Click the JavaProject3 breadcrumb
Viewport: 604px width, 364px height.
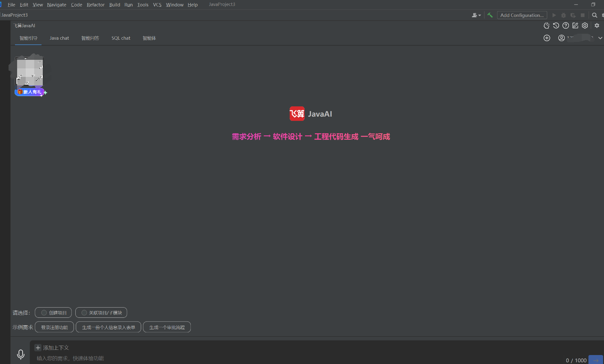coord(15,15)
